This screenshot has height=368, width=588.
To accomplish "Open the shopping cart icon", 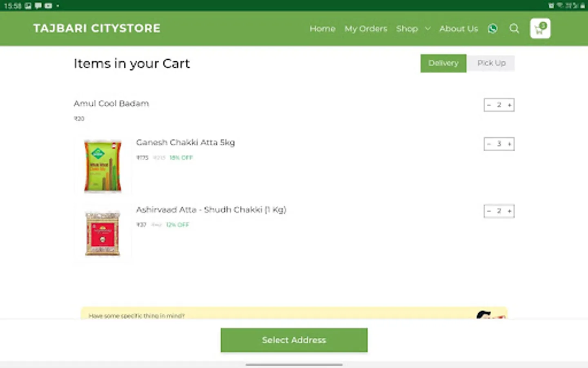I will coord(540,29).
